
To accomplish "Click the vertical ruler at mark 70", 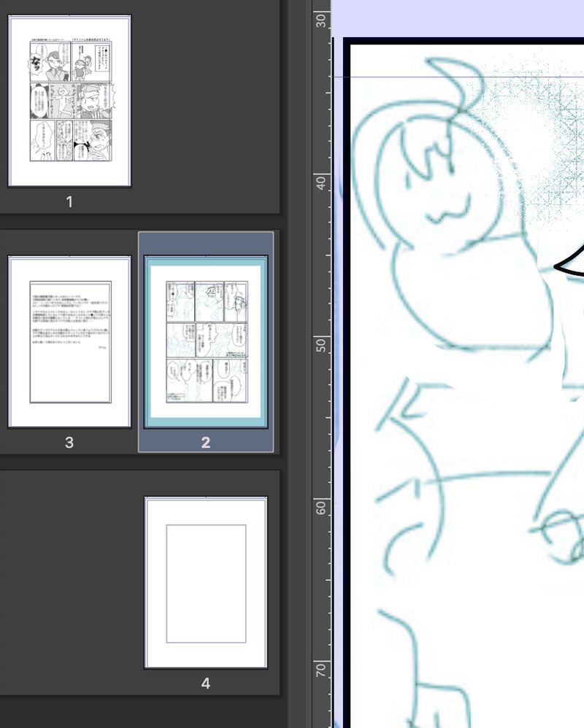I will [x=321, y=670].
